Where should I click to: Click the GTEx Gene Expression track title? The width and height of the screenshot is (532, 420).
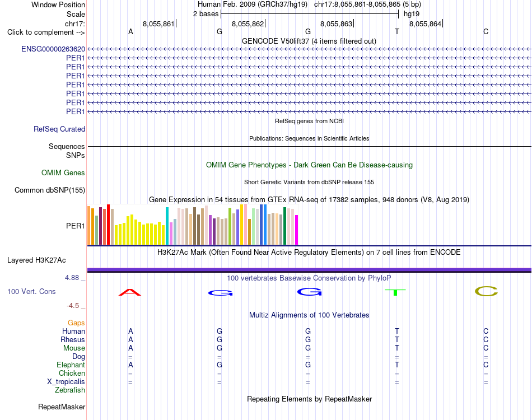tap(309, 199)
